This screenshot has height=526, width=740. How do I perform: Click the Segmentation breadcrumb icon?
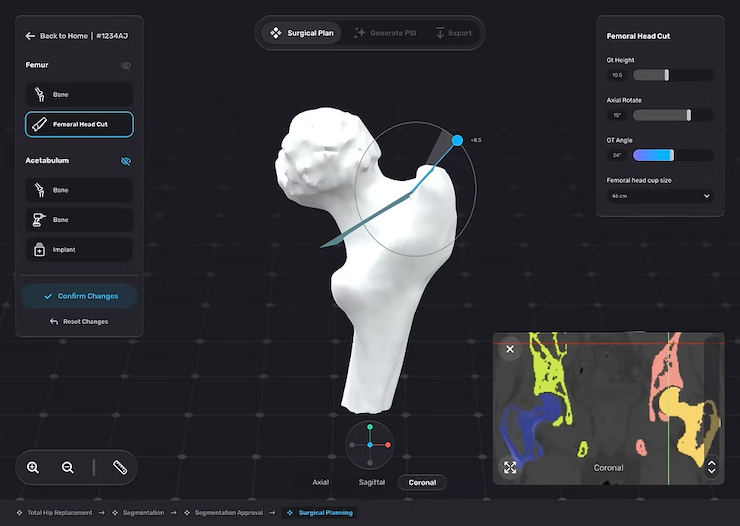pyautogui.click(x=115, y=513)
